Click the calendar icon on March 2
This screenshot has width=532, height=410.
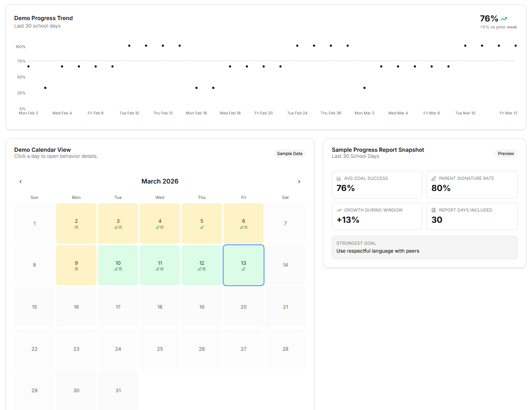pos(76,227)
